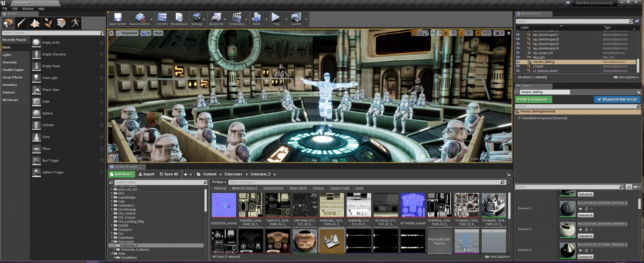Click Save All in Content Browser
The height and width of the screenshot is (263, 644).
[169, 174]
